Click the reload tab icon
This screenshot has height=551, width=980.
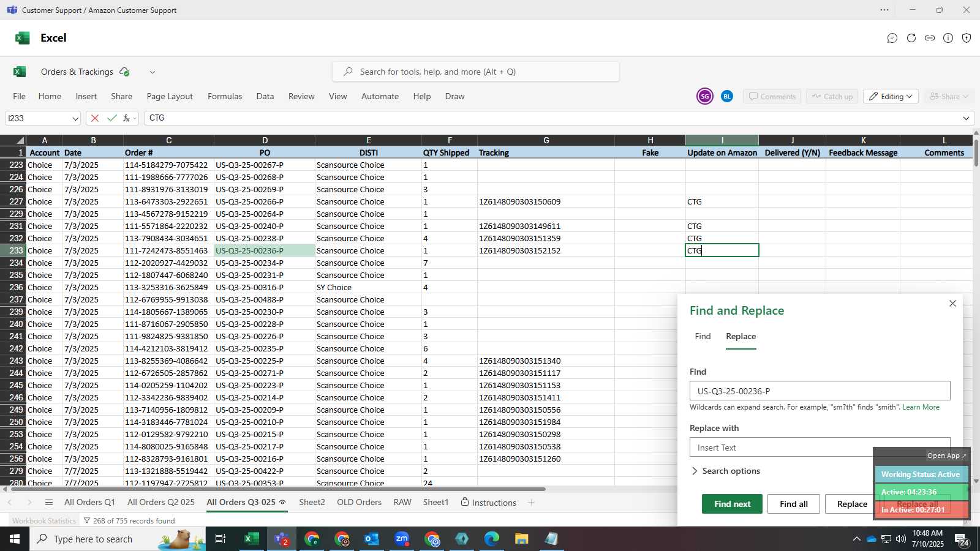pyautogui.click(x=911, y=38)
